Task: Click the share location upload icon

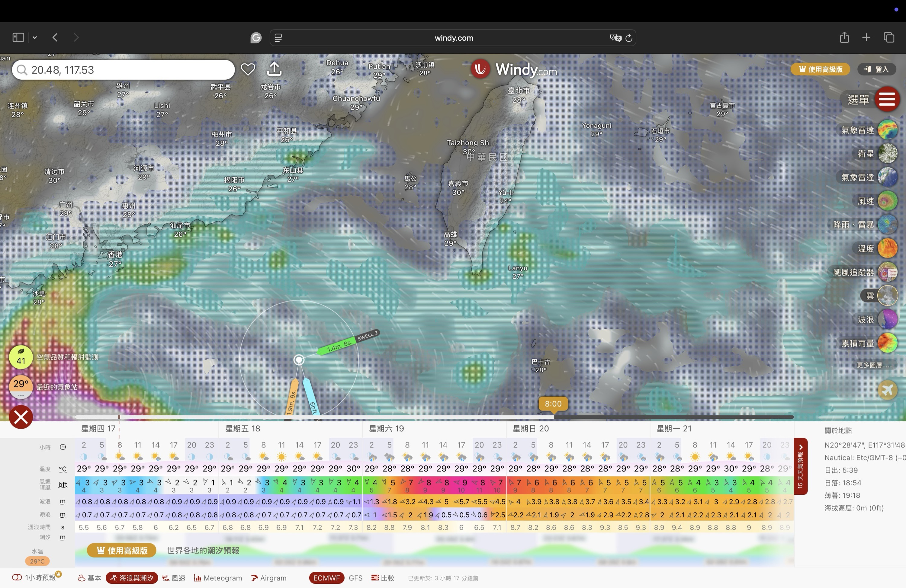Action: pos(274,69)
